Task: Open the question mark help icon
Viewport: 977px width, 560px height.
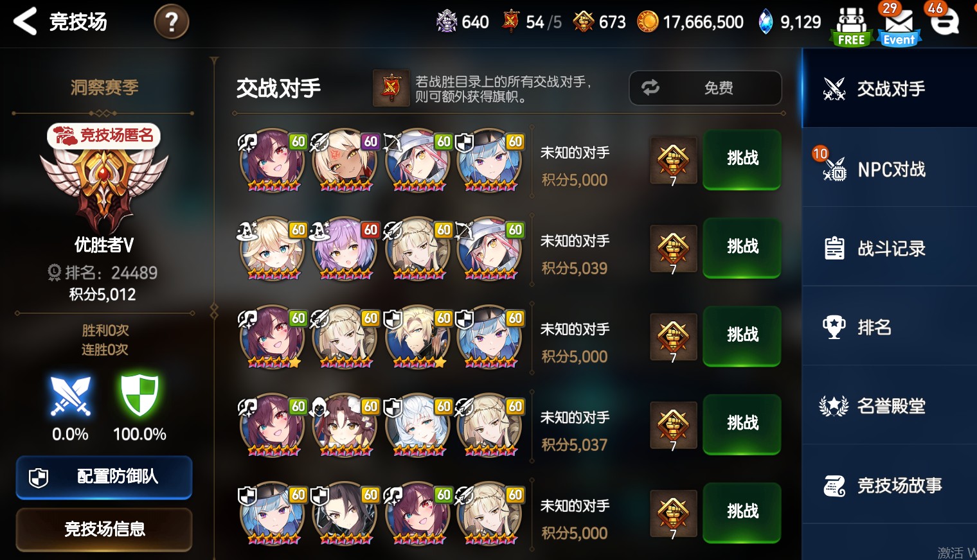Action: pos(172,22)
